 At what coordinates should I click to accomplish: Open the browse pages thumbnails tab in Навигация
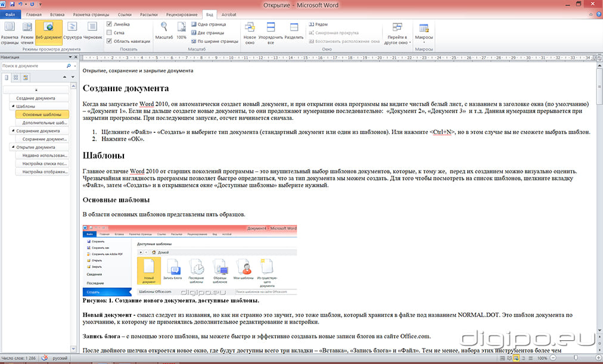(x=15, y=77)
